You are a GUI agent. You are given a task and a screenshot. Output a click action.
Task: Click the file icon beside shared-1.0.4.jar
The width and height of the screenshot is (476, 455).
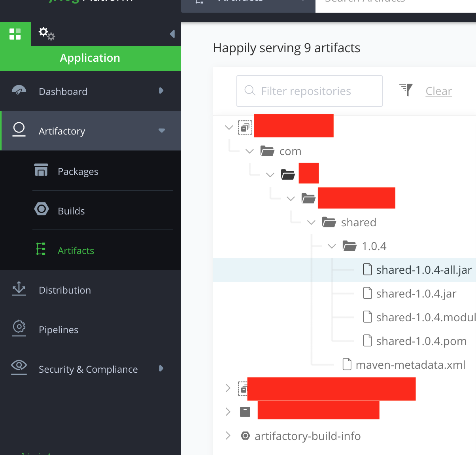click(368, 293)
